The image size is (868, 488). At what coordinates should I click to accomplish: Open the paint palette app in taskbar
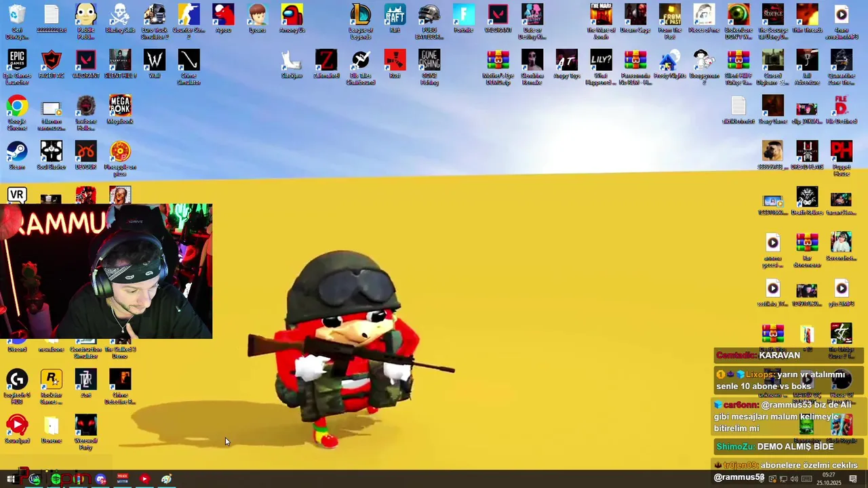(166, 479)
